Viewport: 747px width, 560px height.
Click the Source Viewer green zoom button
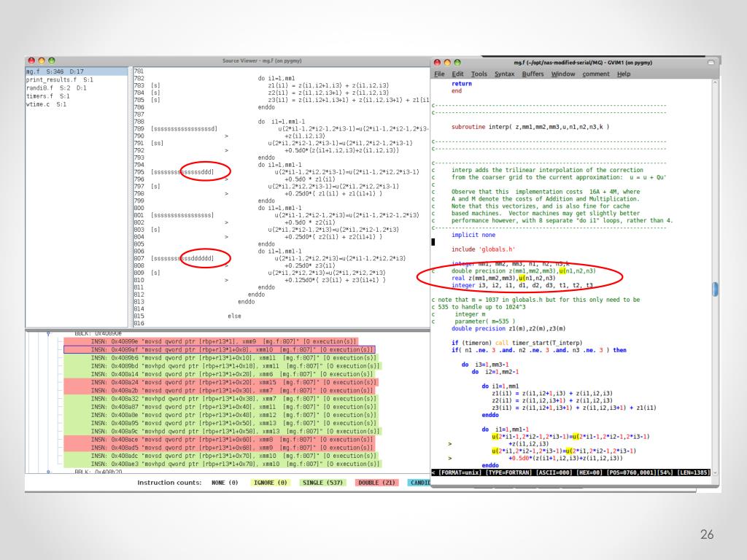52,61
